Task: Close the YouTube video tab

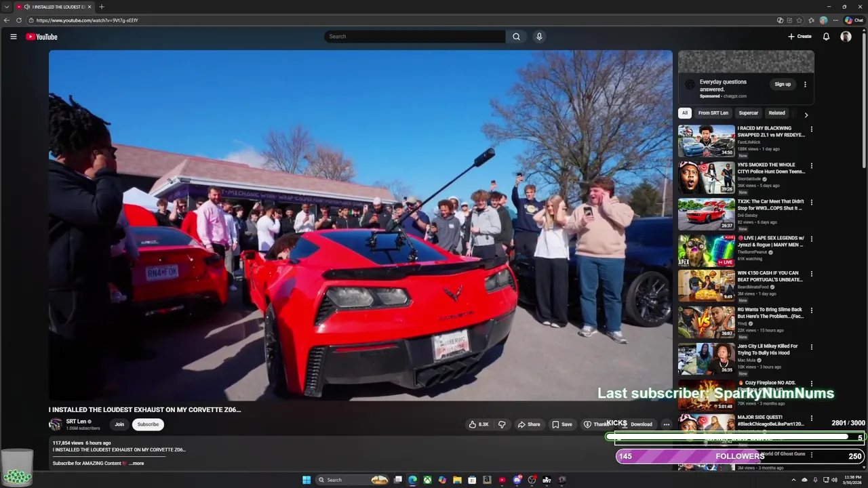Action: tap(90, 7)
